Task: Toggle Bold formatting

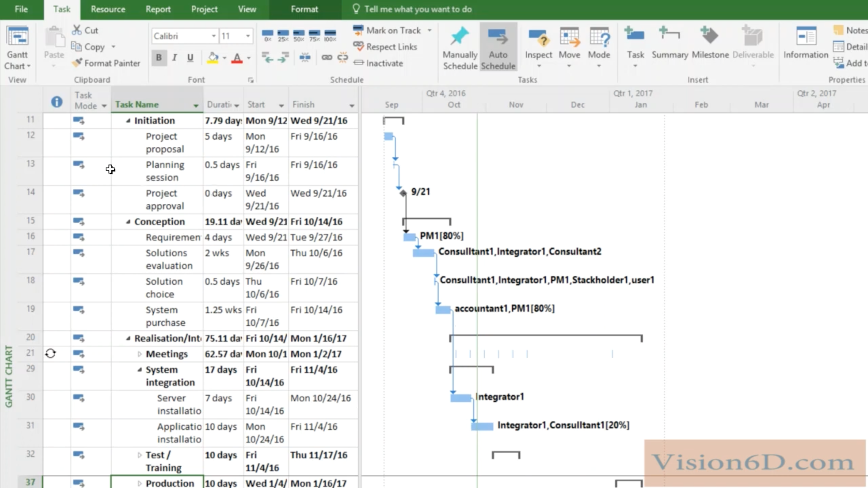Action: [159, 58]
